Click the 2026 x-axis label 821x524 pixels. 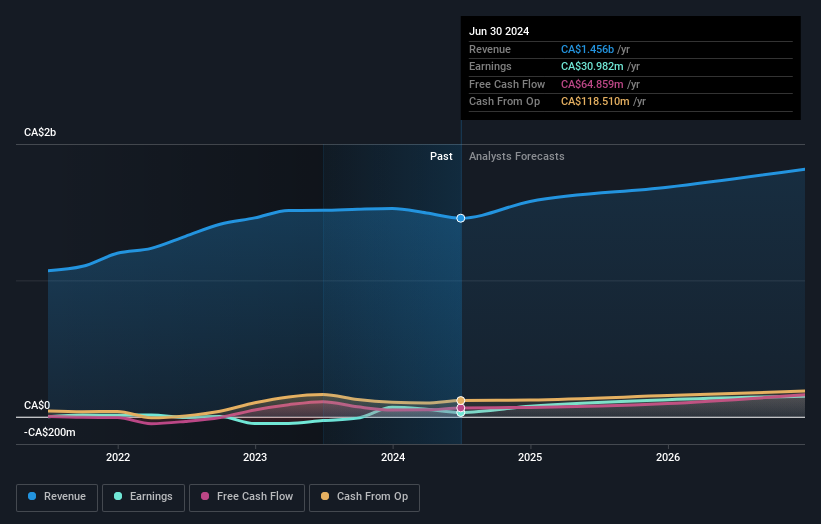(x=668, y=458)
